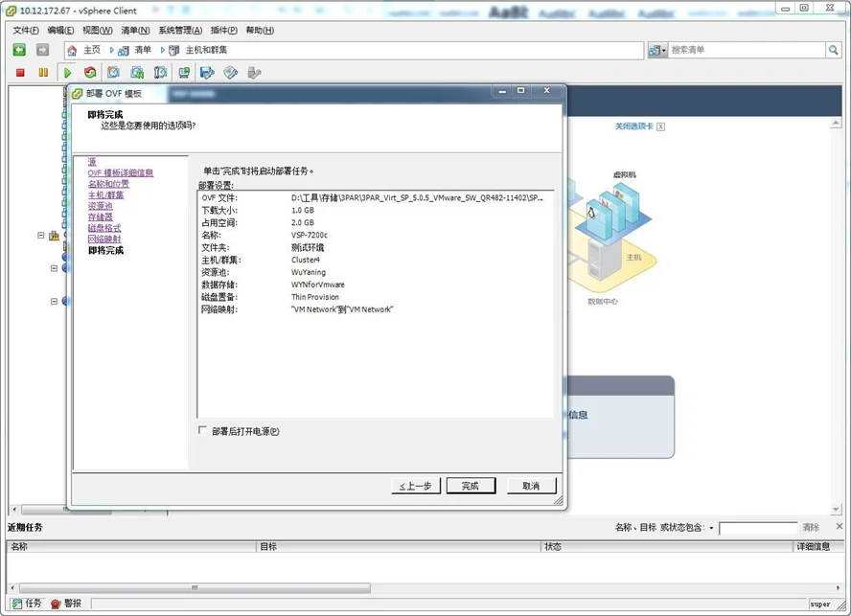Click the reset virtual machine icon

pos(90,72)
